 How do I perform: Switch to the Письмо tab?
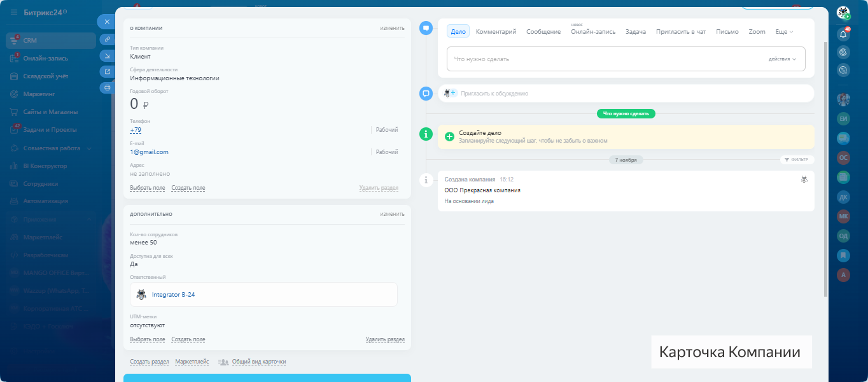tap(727, 32)
